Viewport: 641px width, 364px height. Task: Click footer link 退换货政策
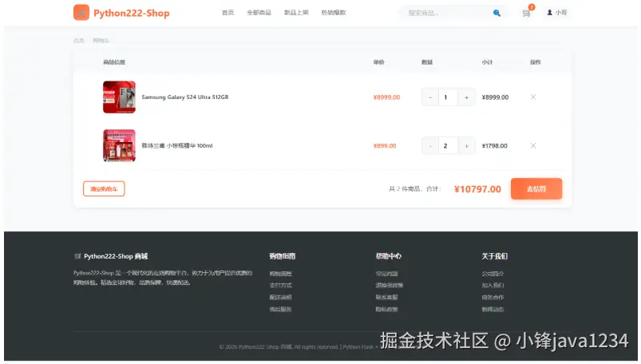[x=390, y=285]
